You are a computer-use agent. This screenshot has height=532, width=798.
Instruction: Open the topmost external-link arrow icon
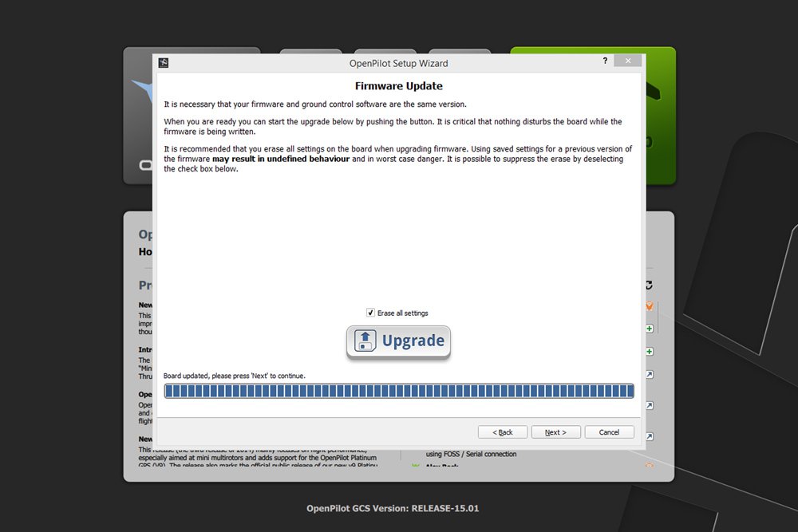pos(650,374)
